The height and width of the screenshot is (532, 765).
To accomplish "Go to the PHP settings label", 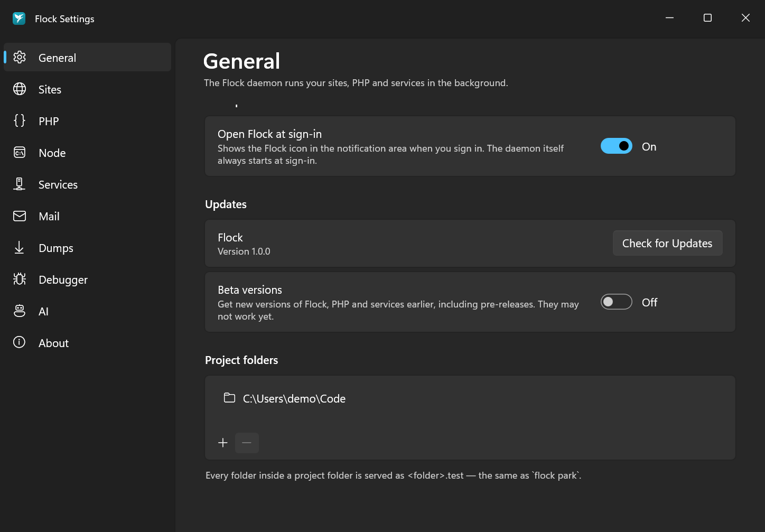I will click(x=49, y=122).
